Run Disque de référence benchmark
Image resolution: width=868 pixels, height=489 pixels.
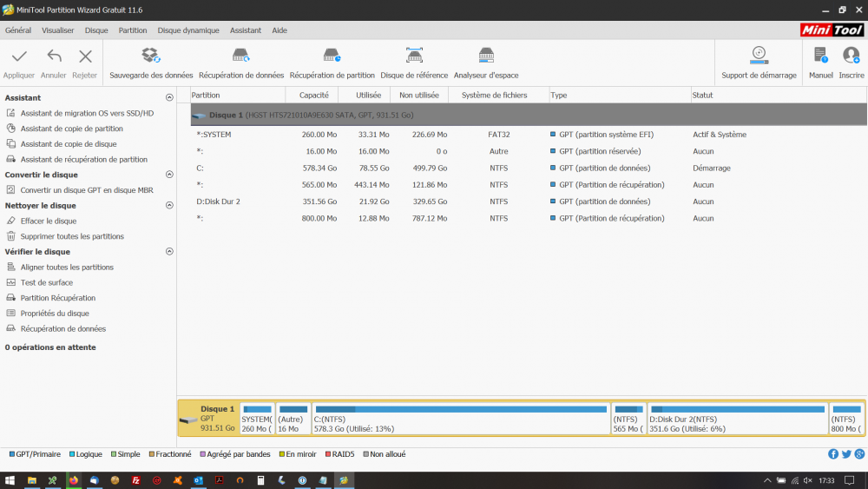coord(414,56)
